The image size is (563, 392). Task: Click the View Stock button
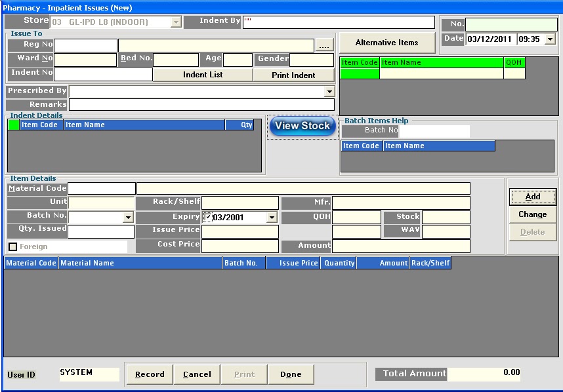302,126
